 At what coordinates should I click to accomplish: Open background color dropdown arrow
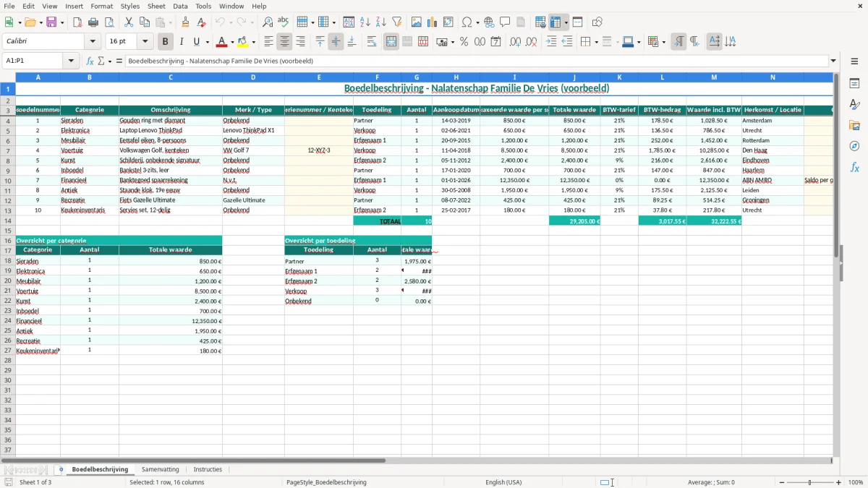[254, 42]
